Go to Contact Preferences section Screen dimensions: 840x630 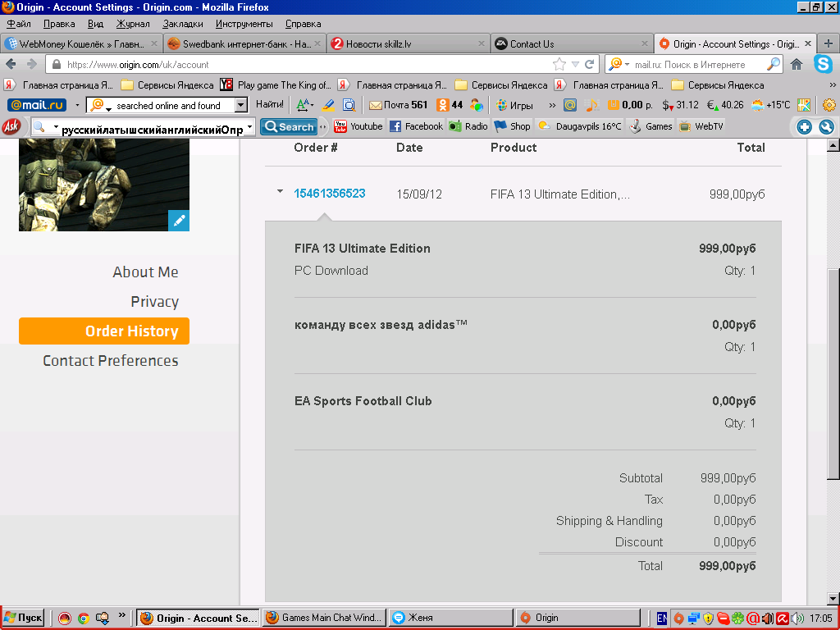111,361
